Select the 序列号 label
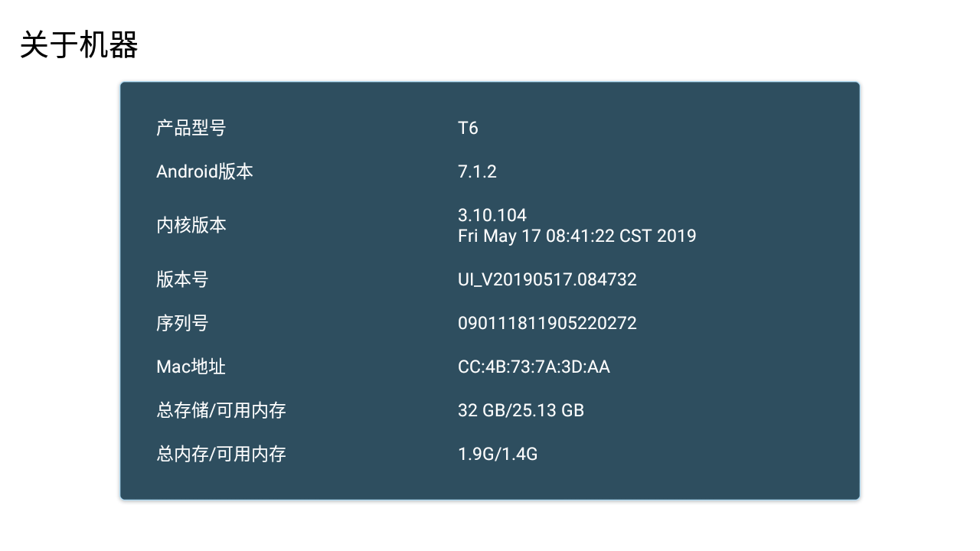 [x=182, y=323]
